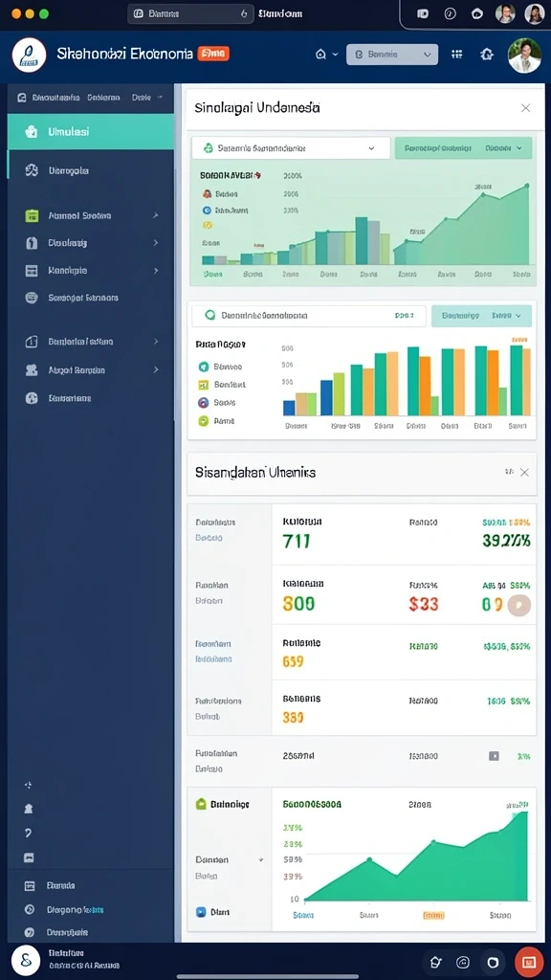Viewport: 551px width, 980px height.
Task: Open the apps grid icon in header
Action: coord(456,55)
